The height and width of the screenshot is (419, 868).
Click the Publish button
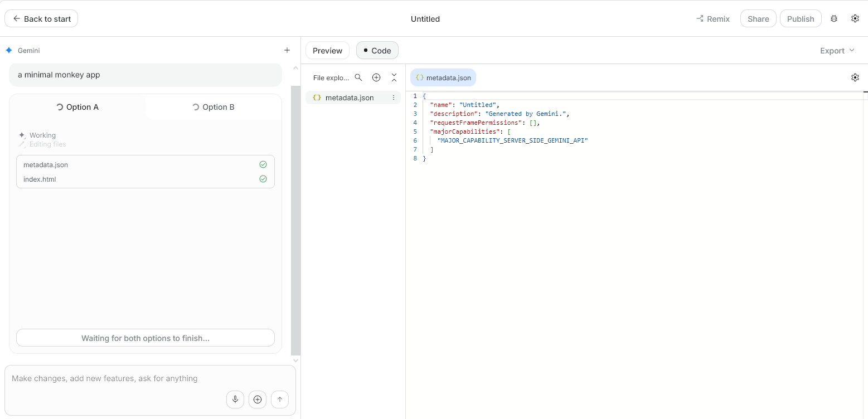tap(801, 18)
